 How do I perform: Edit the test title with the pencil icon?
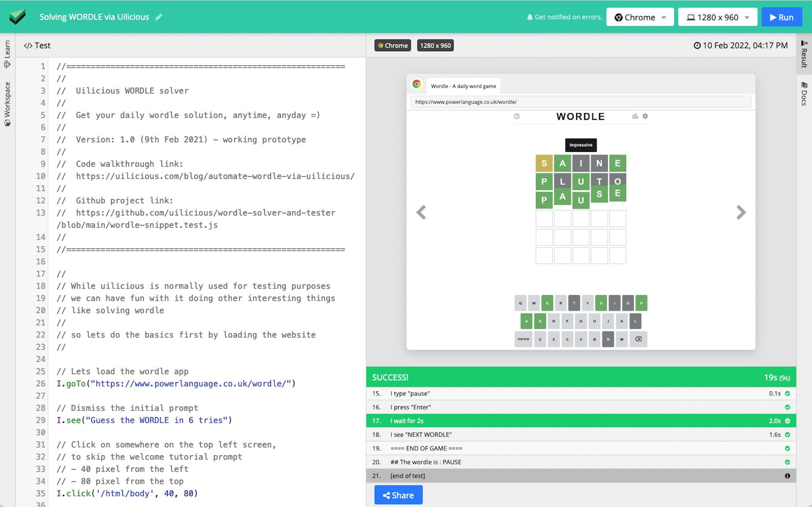[159, 17]
